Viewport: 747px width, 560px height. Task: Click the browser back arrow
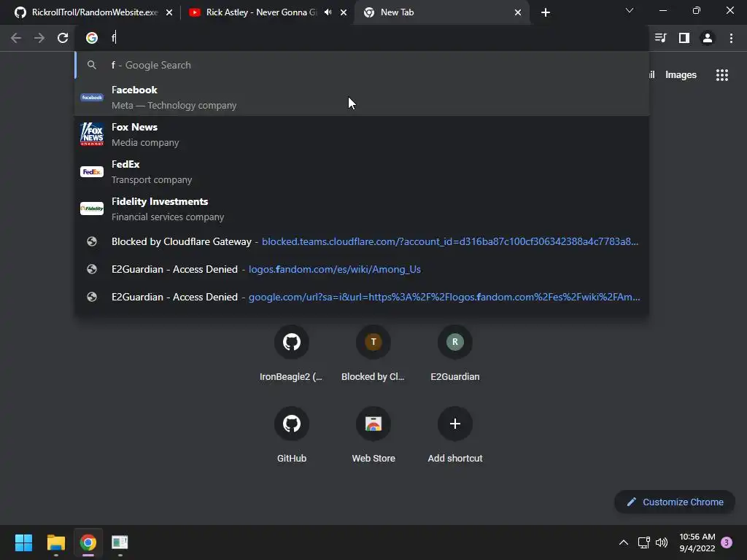16,38
